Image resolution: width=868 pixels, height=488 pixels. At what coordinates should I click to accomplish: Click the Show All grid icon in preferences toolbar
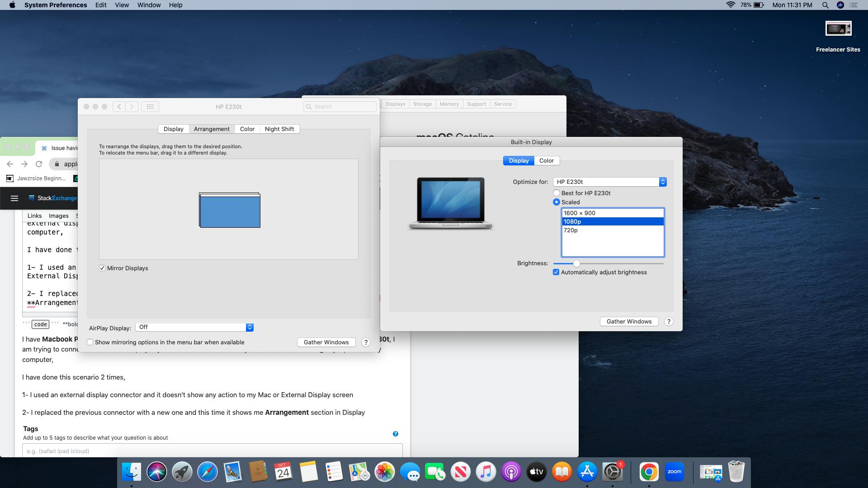(150, 106)
